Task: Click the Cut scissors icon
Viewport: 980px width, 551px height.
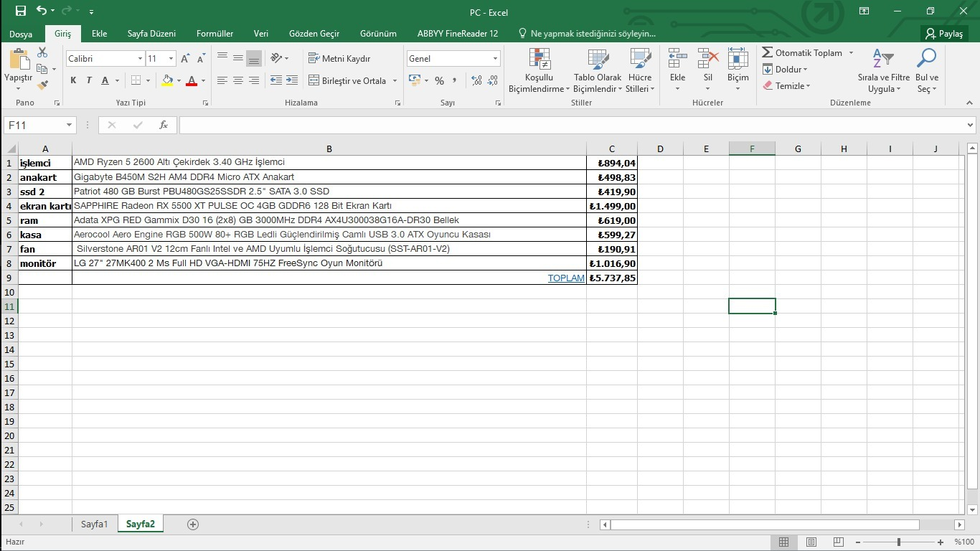Action: (x=42, y=52)
